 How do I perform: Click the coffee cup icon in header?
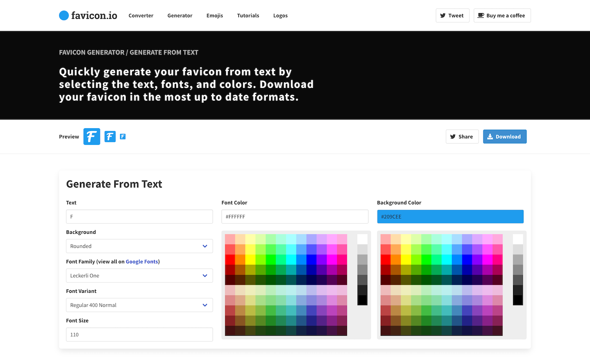coord(481,16)
